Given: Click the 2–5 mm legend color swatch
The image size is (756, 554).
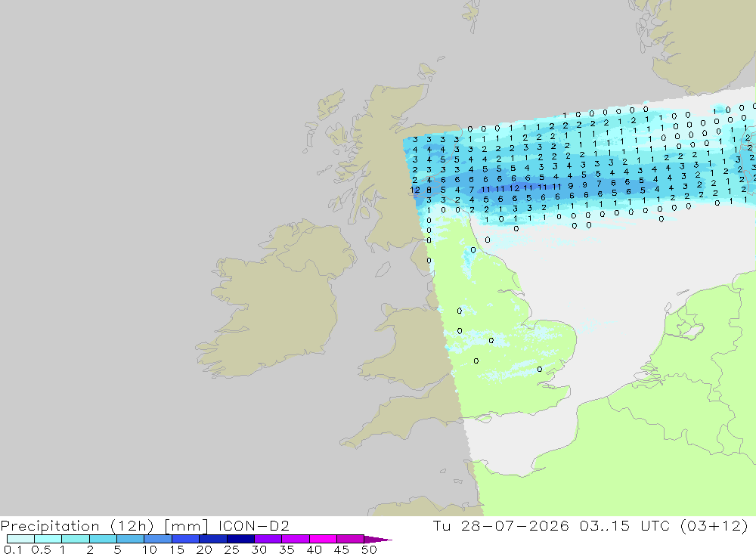Looking at the screenshot, I should click(x=103, y=539).
